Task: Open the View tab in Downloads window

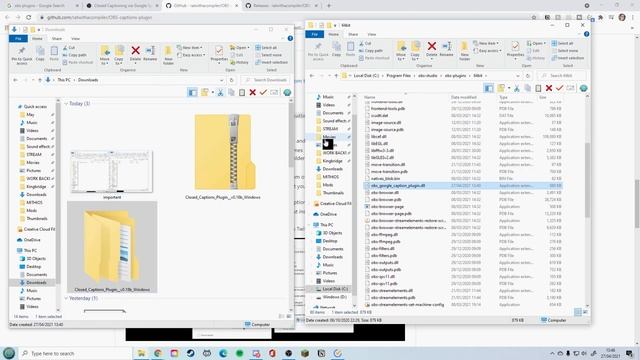Action: (76, 39)
